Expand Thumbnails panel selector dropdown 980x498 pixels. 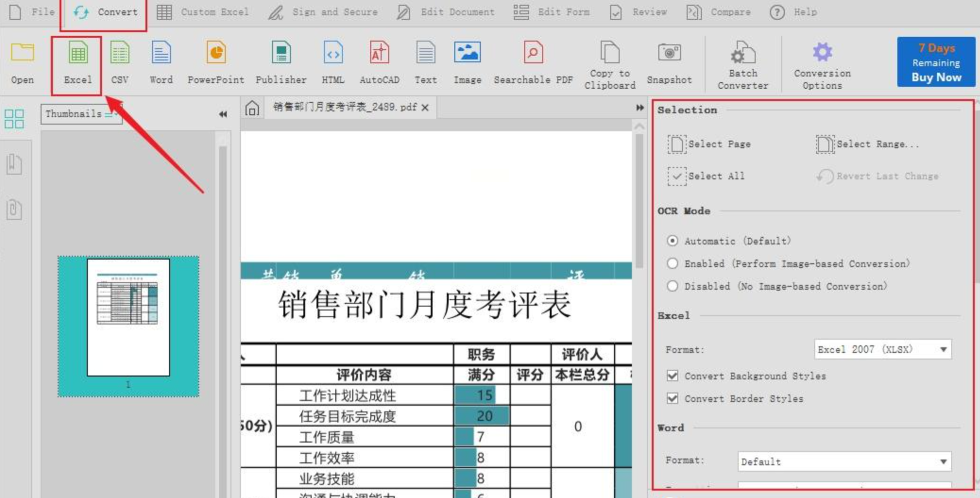81,114
